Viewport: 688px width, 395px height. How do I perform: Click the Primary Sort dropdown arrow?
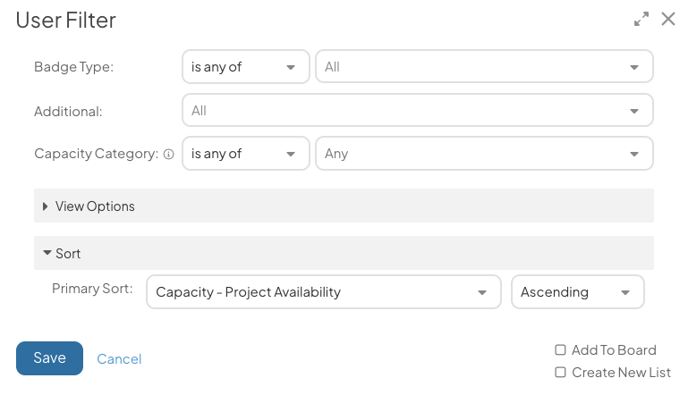point(482,292)
